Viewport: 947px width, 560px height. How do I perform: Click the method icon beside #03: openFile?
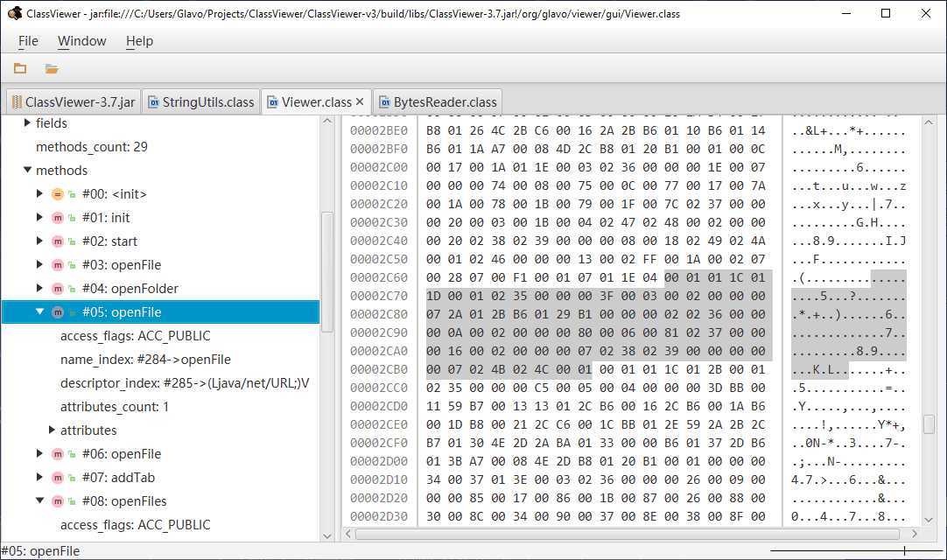[58, 264]
